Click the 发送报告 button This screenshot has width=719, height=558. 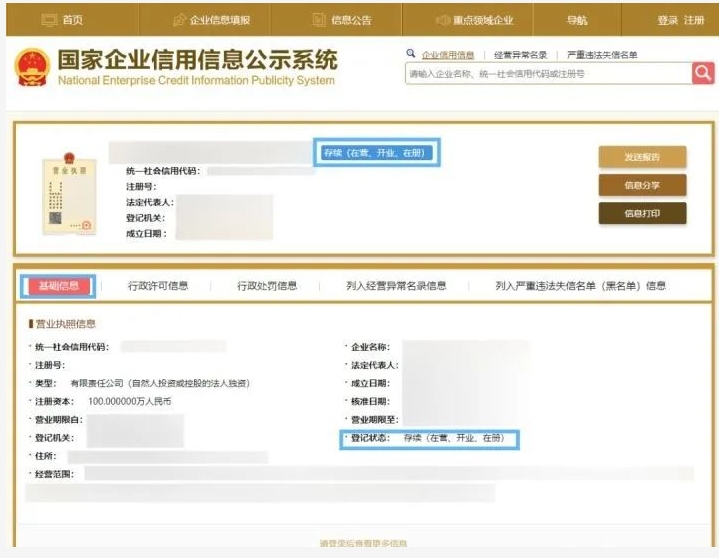point(642,157)
